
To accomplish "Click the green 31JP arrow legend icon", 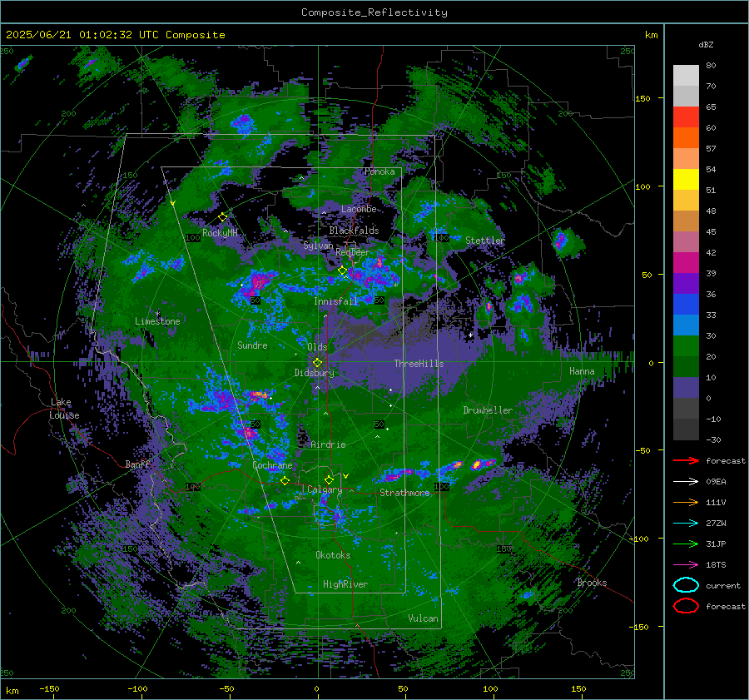I will point(686,544).
